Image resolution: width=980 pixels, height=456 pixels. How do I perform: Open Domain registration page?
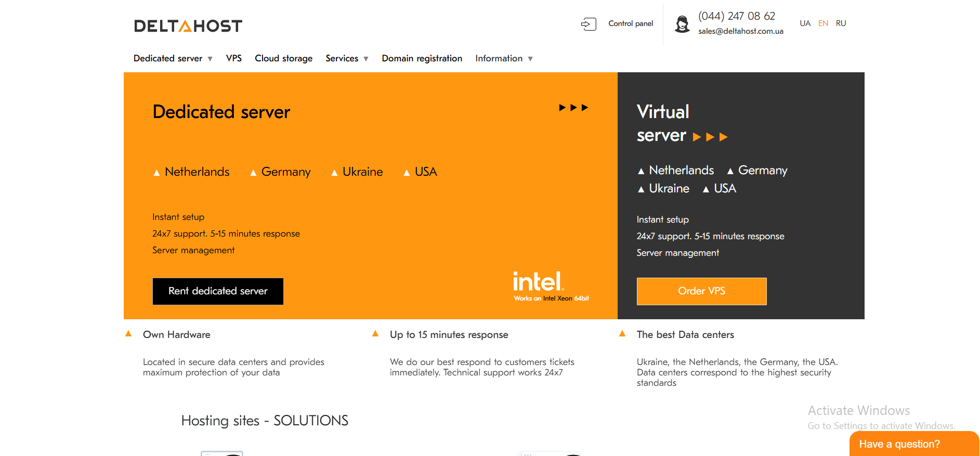pos(422,58)
